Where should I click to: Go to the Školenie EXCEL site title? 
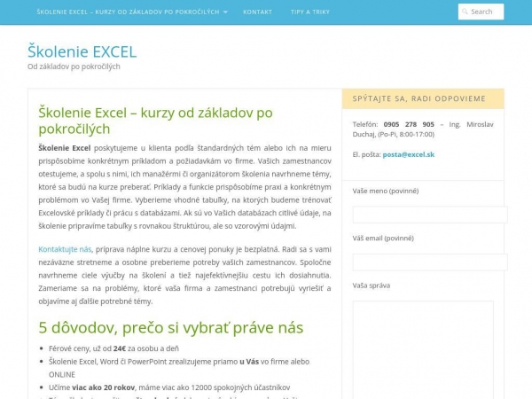pyautogui.click(x=82, y=51)
